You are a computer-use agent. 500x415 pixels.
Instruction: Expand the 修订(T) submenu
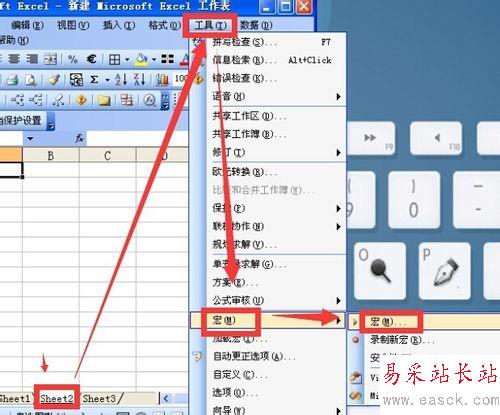[x=268, y=152]
